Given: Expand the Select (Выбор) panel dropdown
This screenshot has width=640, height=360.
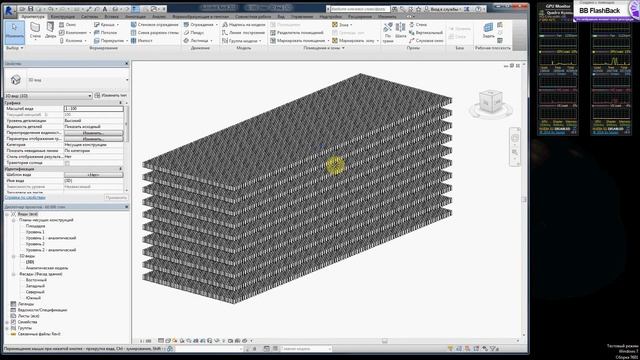Looking at the screenshot, I should (14, 48).
